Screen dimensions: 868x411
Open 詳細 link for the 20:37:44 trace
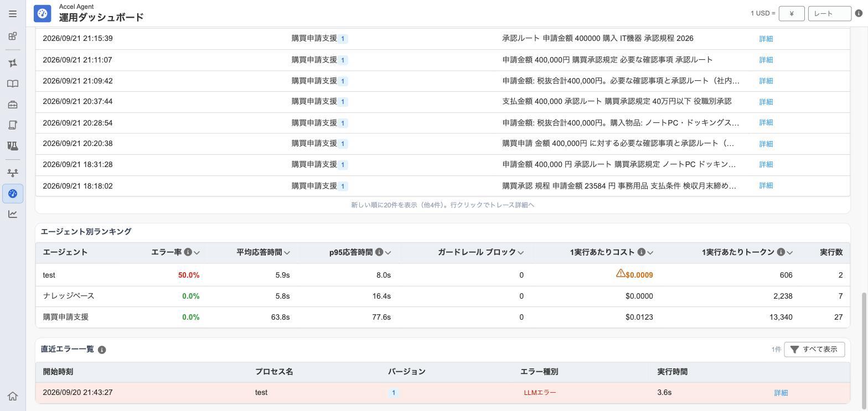766,102
